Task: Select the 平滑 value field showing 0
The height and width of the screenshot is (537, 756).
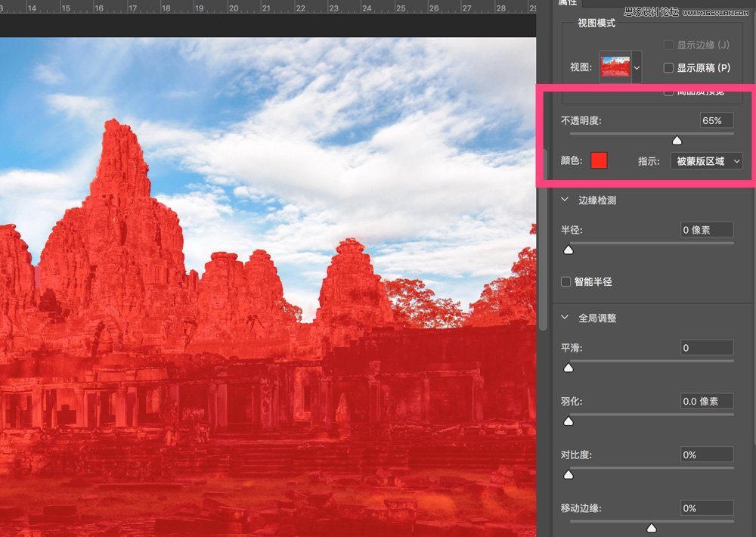Action: 706,347
